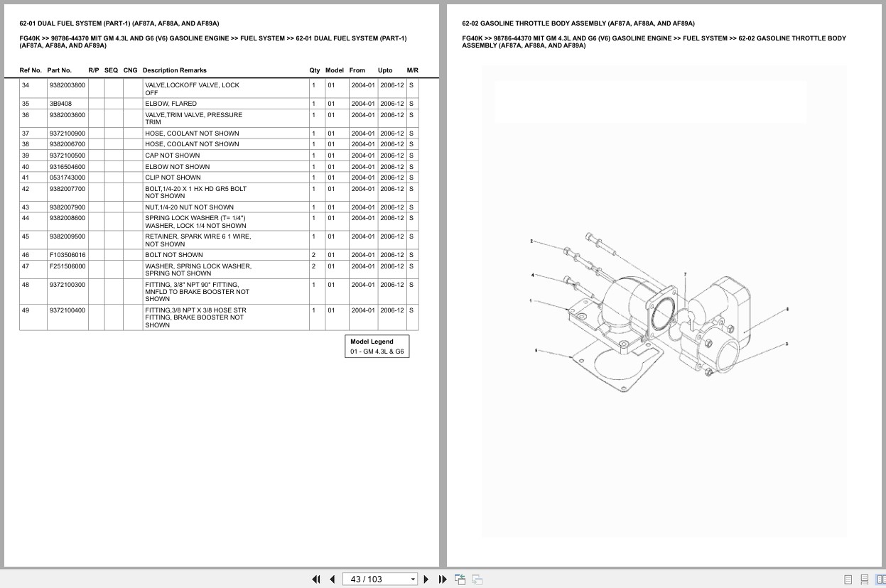Select part number 9382009500
The image size is (886, 588).
pos(67,236)
